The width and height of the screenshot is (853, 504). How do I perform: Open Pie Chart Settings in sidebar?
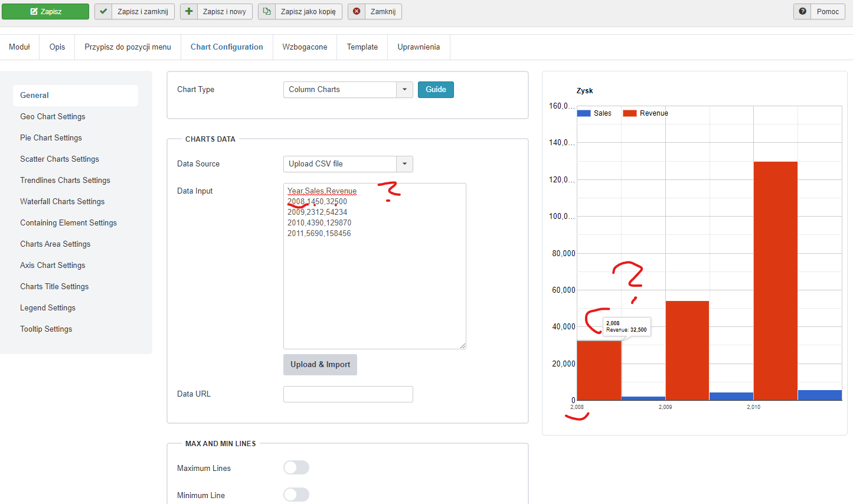[51, 138]
